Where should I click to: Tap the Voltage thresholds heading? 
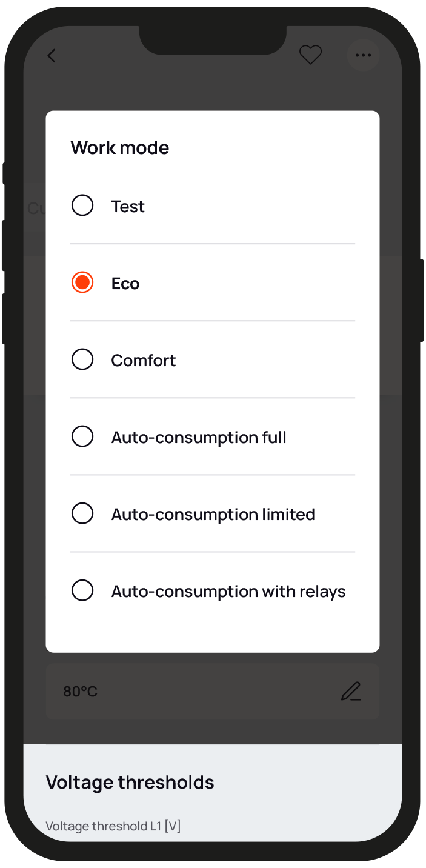(130, 783)
